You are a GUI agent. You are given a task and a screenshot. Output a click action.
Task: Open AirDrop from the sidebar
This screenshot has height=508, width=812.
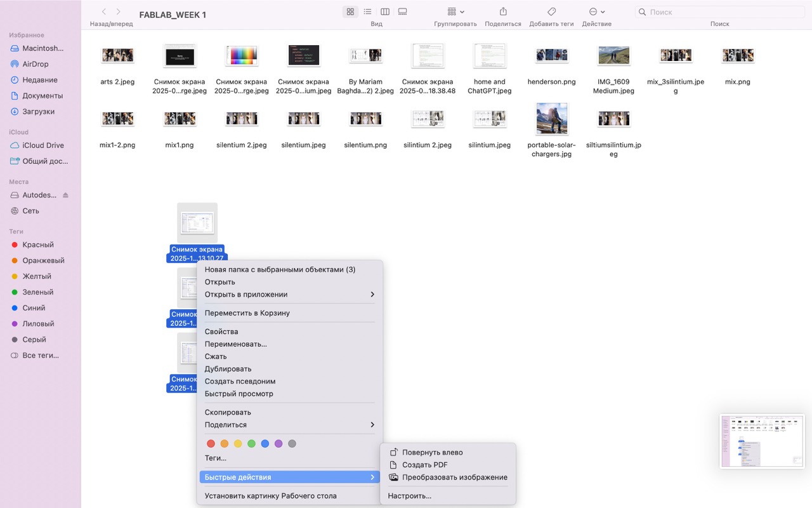coord(36,64)
